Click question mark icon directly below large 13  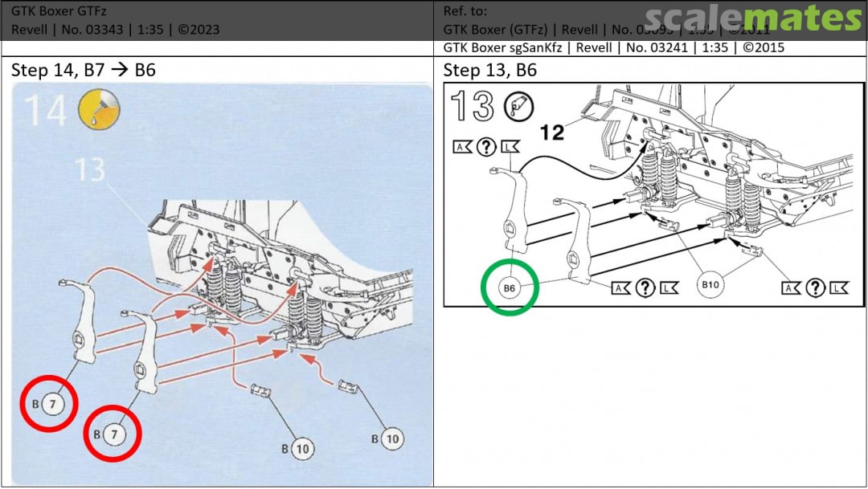[485, 146]
